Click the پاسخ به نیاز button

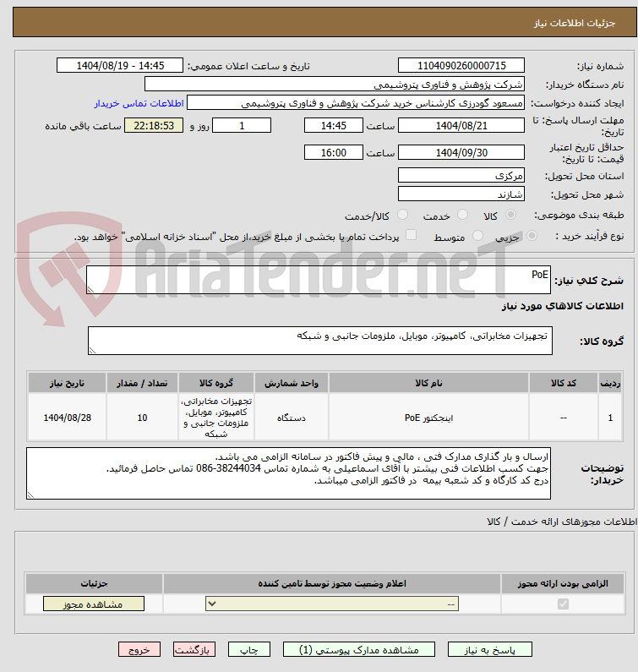click(x=490, y=650)
